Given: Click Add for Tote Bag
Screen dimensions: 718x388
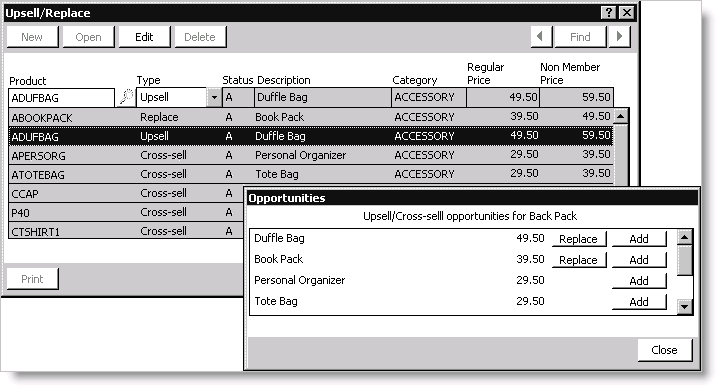Looking at the screenshot, I should point(639,302).
